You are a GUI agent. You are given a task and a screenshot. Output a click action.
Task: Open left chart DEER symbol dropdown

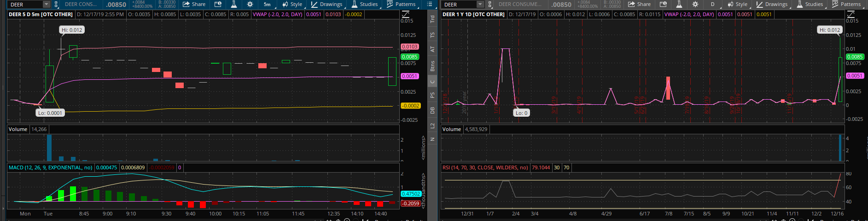46,4
